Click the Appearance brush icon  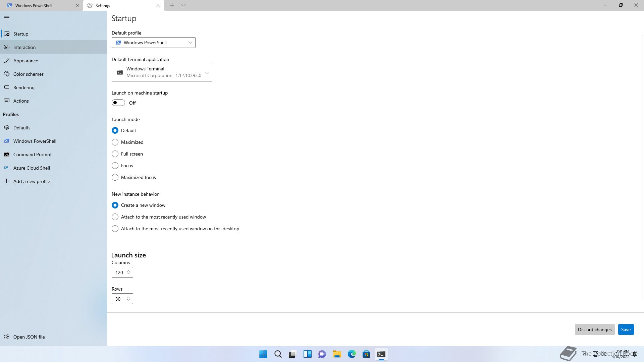[x=7, y=61]
